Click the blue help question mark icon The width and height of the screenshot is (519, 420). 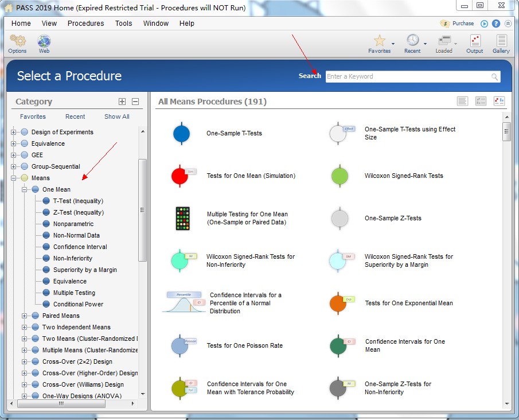pos(496,24)
